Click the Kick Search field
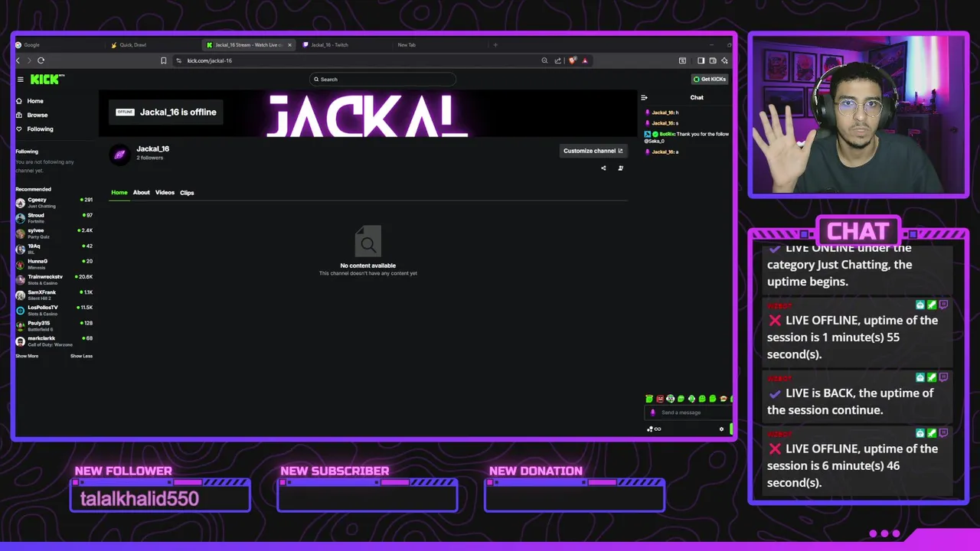 383,80
